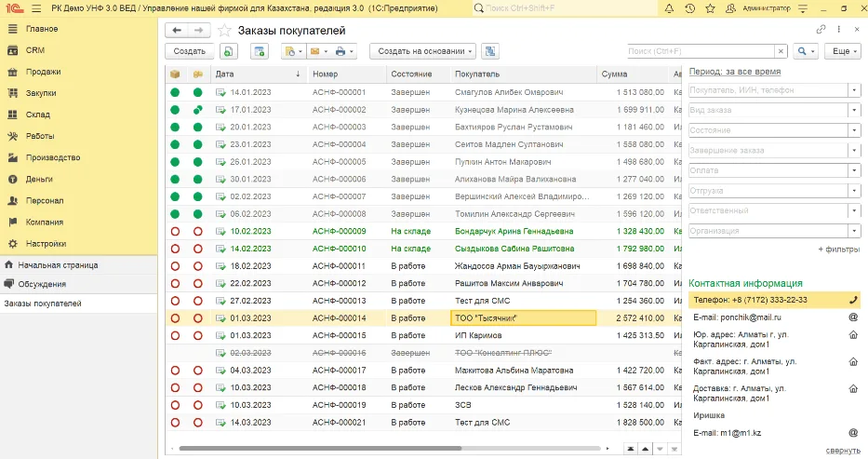The width and height of the screenshot is (868, 459).
Task: Expand Отгрузка filter dropdown
Action: pyautogui.click(x=854, y=191)
